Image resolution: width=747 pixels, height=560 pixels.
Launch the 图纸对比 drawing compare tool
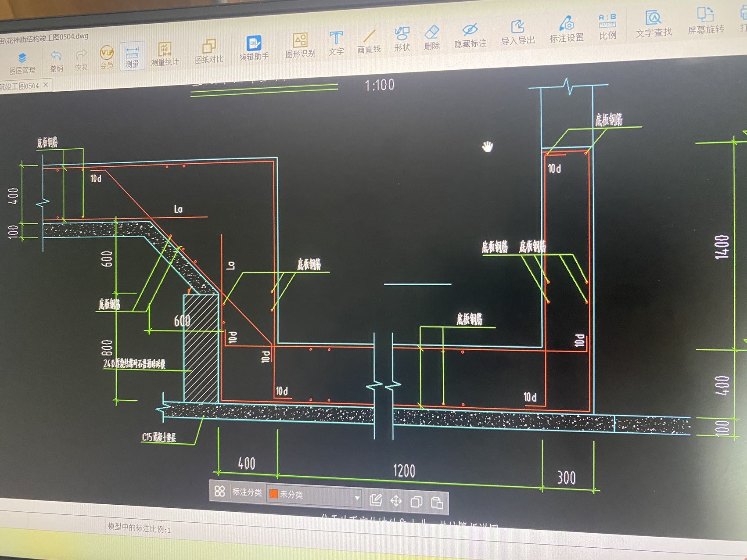[x=209, y=51]
